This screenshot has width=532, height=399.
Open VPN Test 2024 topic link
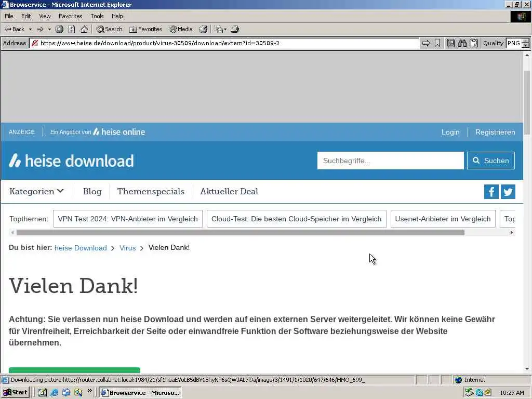128,219
